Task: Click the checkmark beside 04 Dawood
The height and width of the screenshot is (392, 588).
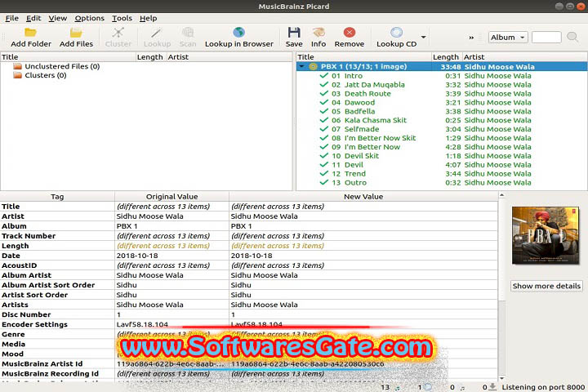Action: (x=324, y=102)
